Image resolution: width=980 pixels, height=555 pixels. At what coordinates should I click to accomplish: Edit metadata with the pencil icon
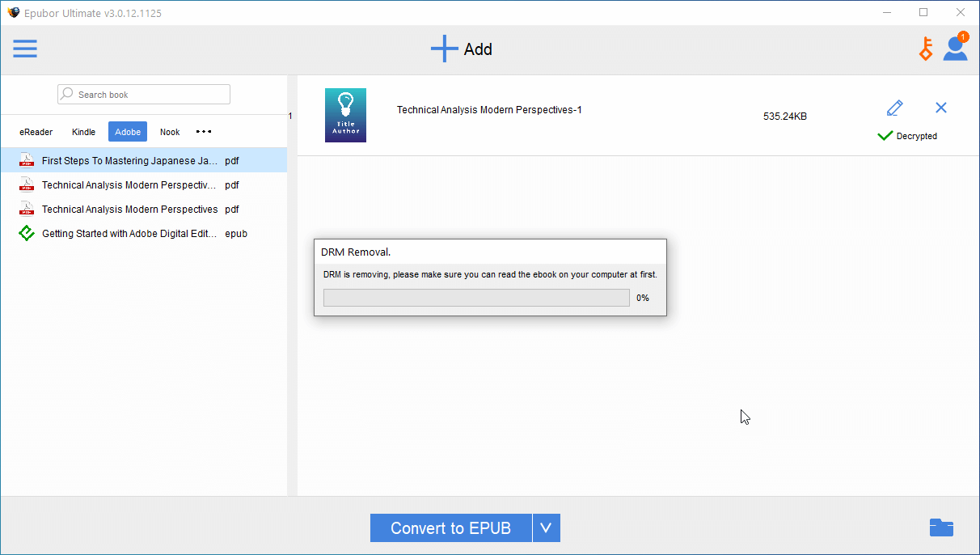click(x=894, y=108)
